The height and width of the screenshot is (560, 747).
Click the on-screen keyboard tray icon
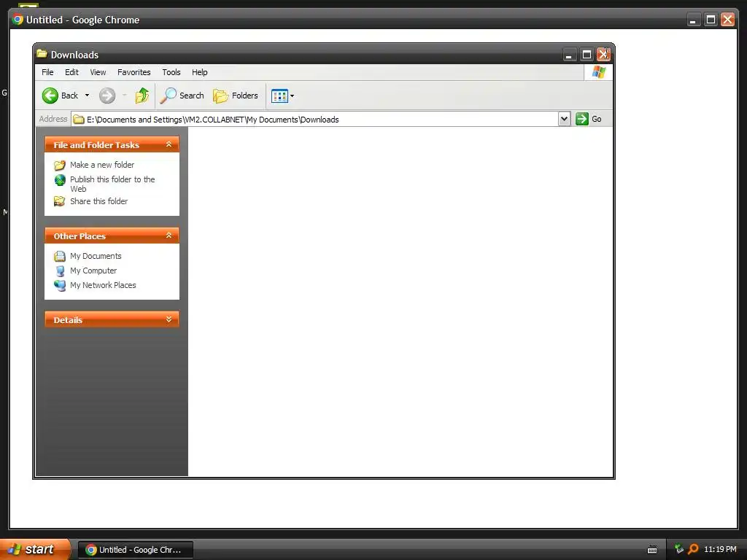coord(652,550)
